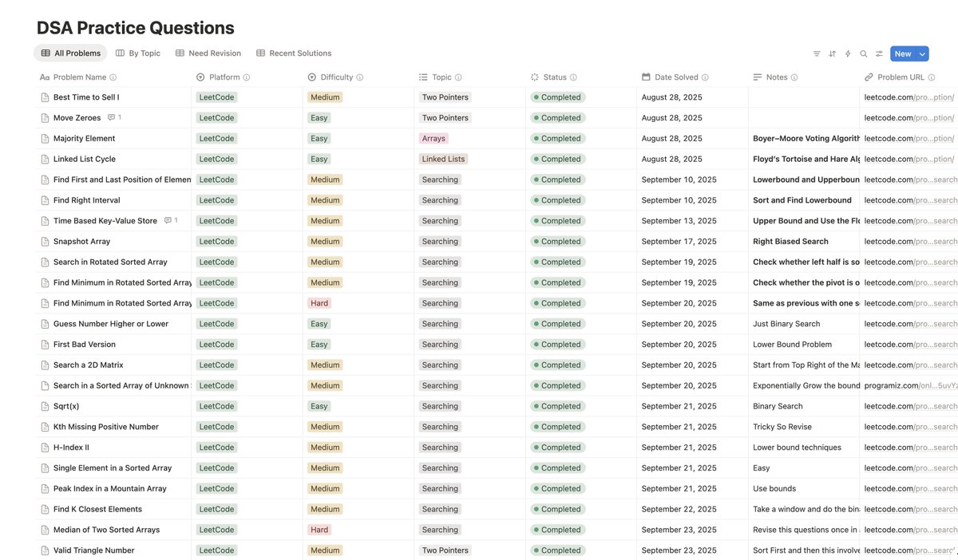Click the 'Tricky So Revise' note

tap(782, 427)
